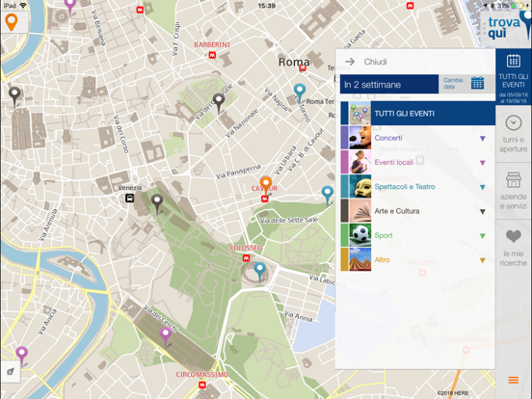This screenshot has width=532, height=399.
Task: Click the Chiudi label
Action: coord(375,62)
